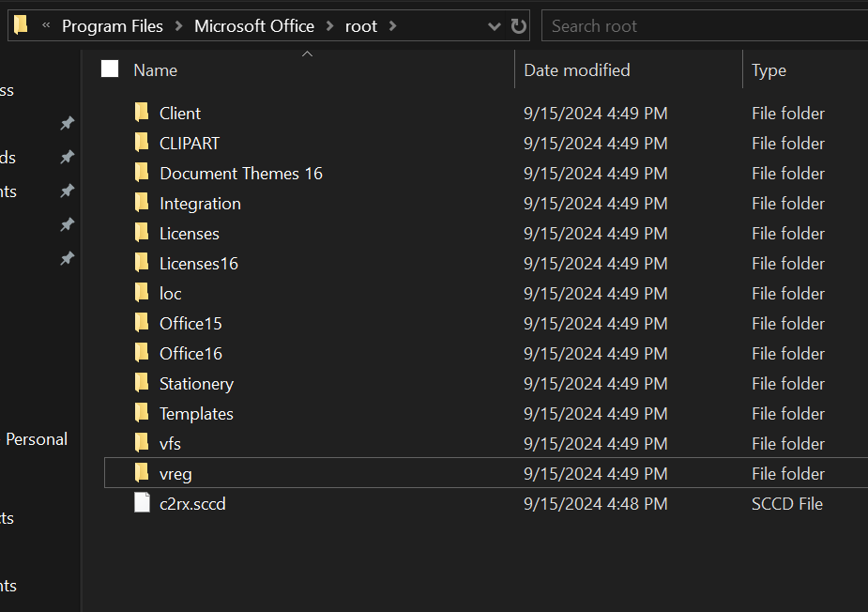Screen dimensions: 868x612
Task: Click the Client folder icon
Action: (x=142, y=113)
